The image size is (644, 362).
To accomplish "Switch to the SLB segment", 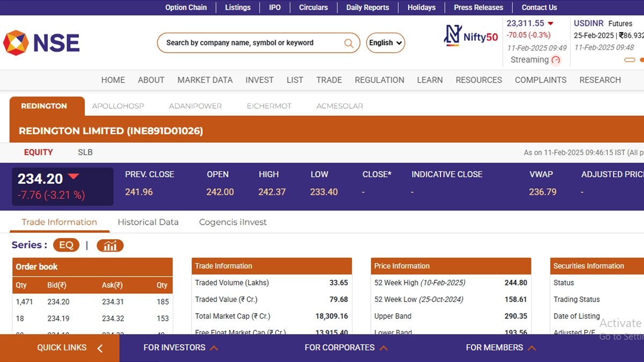I will tap(85, 152).
